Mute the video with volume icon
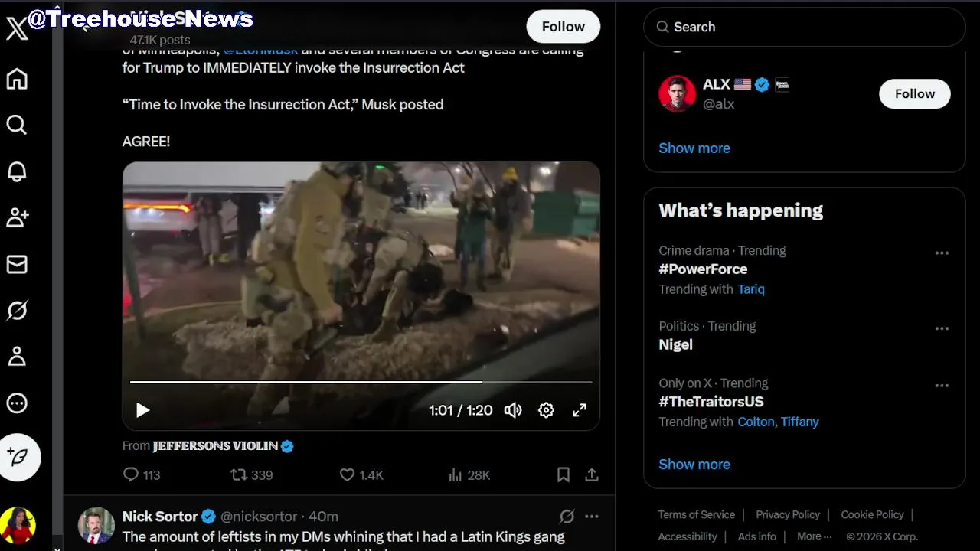 click(513, 410)
